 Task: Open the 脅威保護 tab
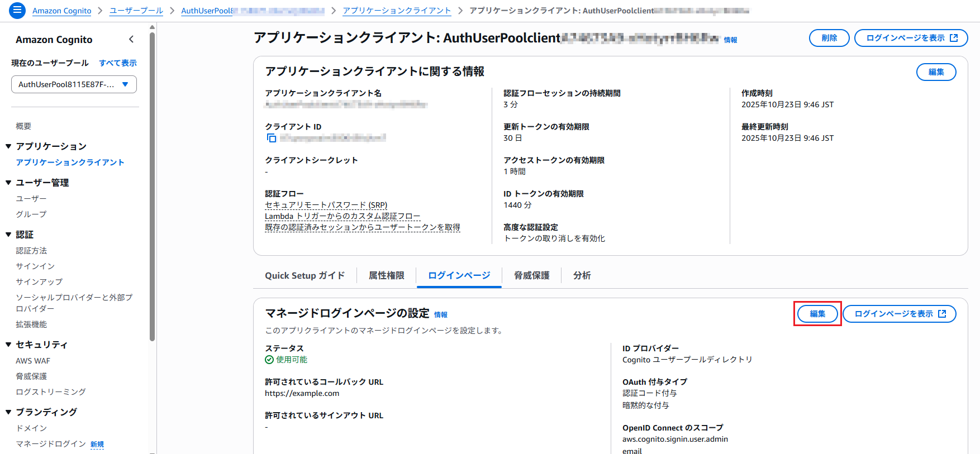pyautogui.click(x=532, y=275)
